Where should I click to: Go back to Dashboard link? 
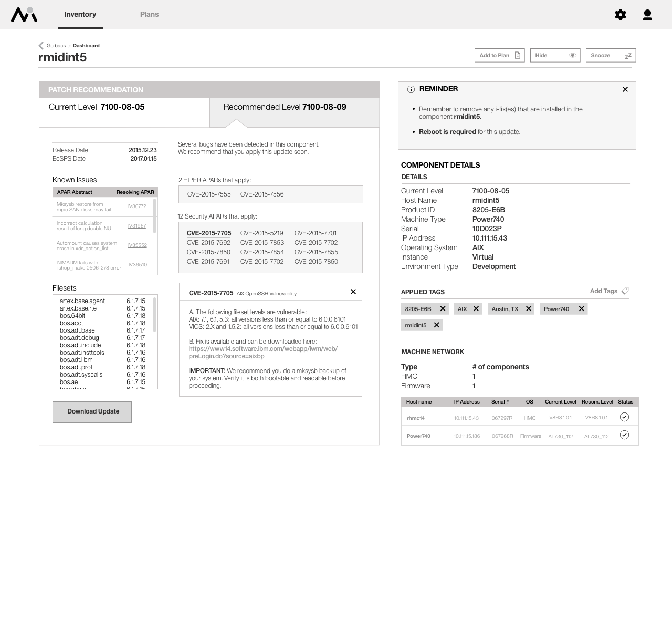click(73, 46)
